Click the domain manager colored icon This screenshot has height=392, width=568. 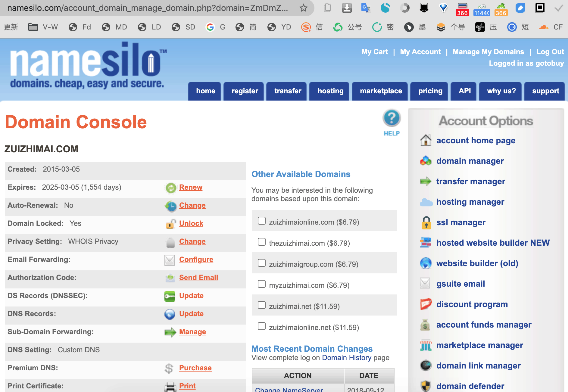[426, 161]
